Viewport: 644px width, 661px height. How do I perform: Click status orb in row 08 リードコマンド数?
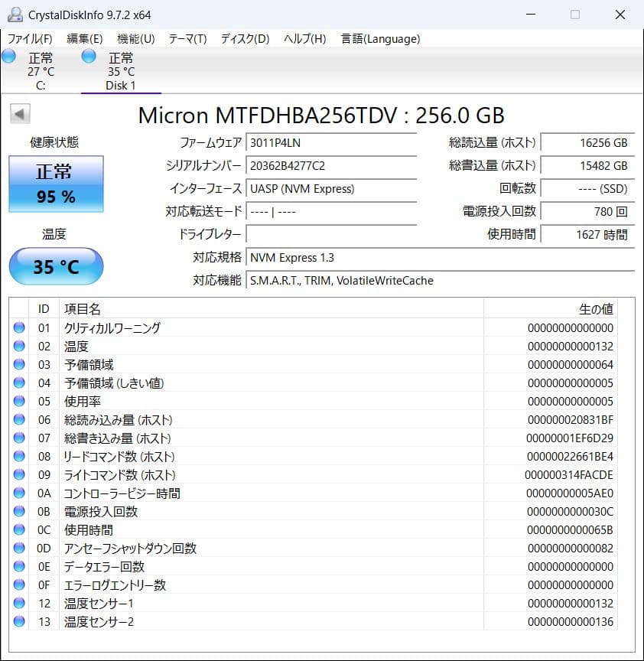19,456
